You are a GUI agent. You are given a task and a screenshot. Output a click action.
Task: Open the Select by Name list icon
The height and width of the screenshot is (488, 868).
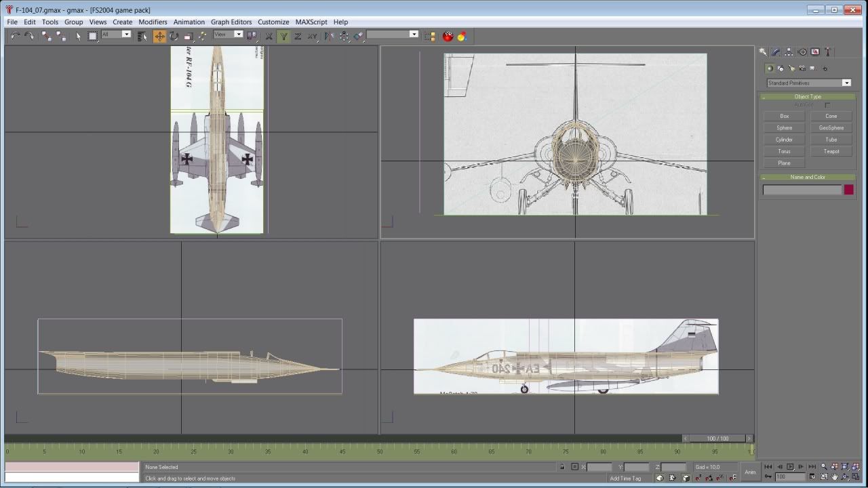tap(142, 36)
